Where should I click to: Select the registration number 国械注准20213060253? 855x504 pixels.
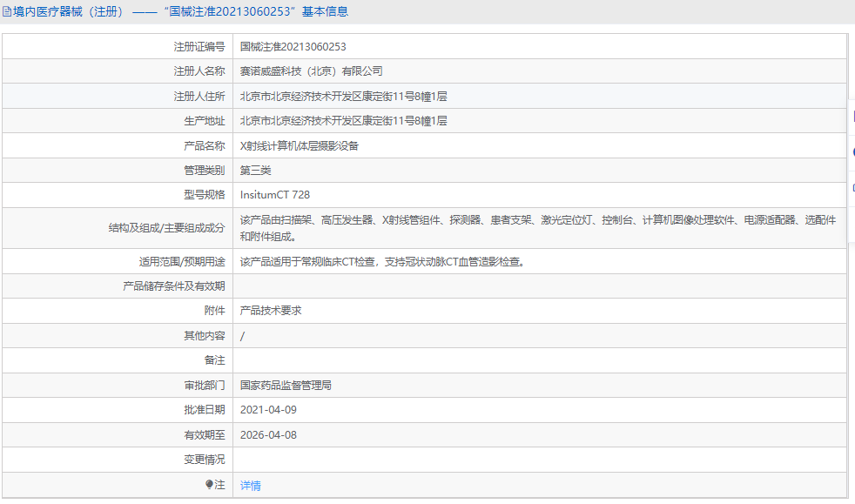(x=293, y=46)
